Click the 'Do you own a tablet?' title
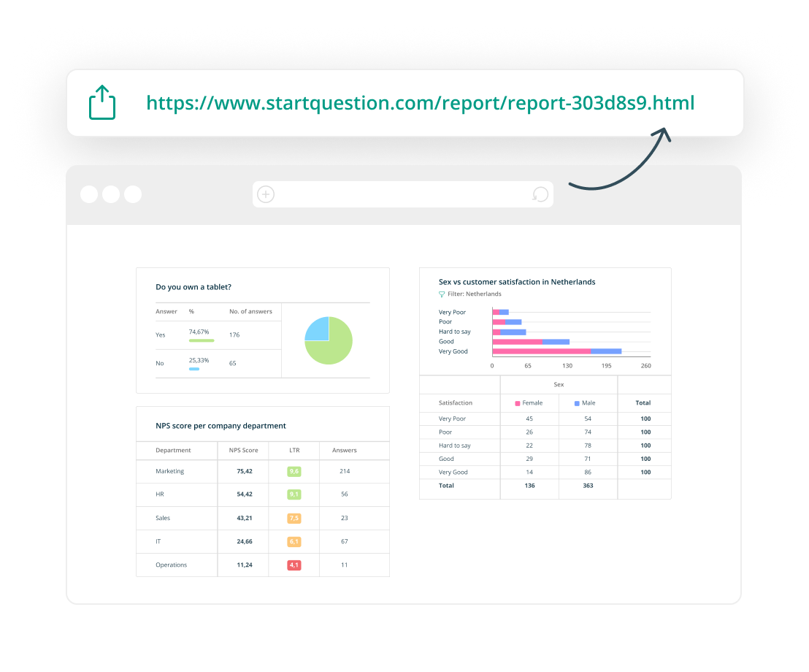 click(x=193, y=287)
